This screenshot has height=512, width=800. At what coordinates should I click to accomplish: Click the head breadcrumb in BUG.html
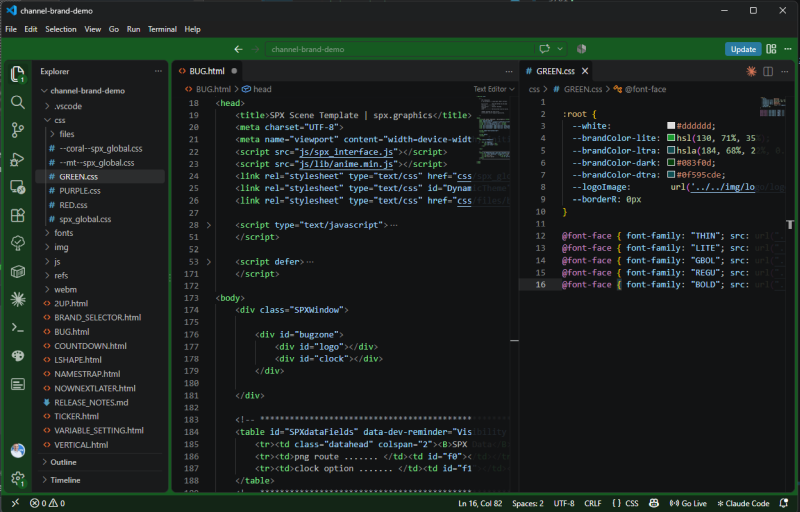pos(257,89)
